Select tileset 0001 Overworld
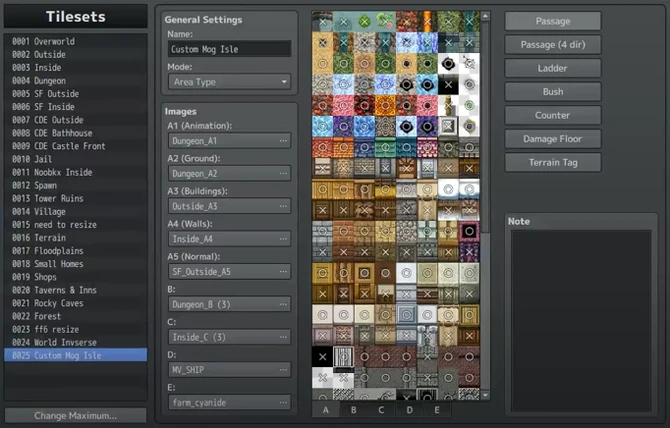 [76, 41]
